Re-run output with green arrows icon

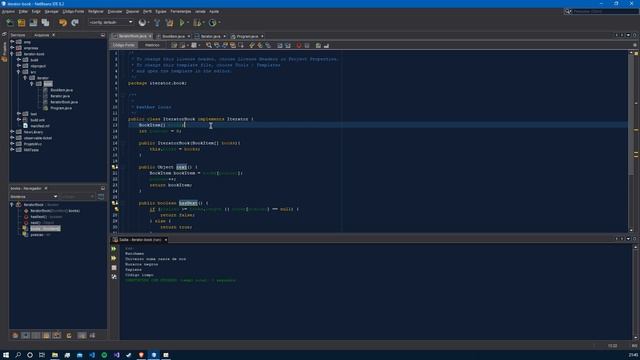click(x=114, y=249)
